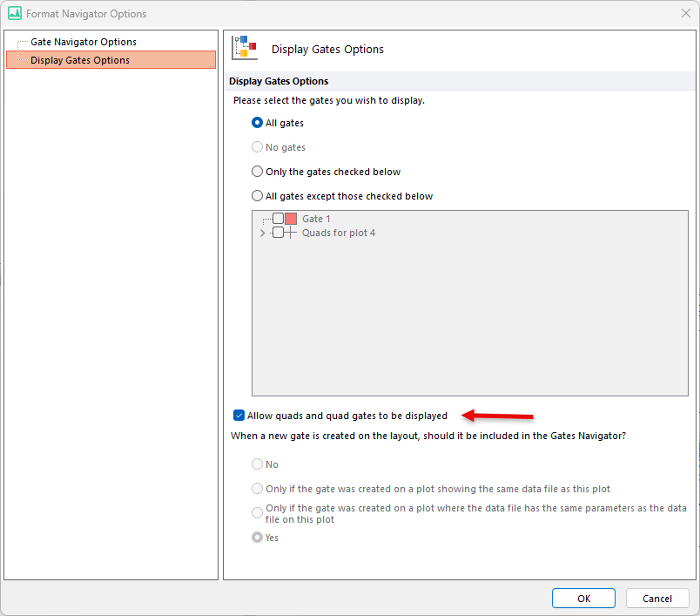Click the quadrant crosshair icon for plot 4
Screen dimensions: 700x616
(291, 233)
